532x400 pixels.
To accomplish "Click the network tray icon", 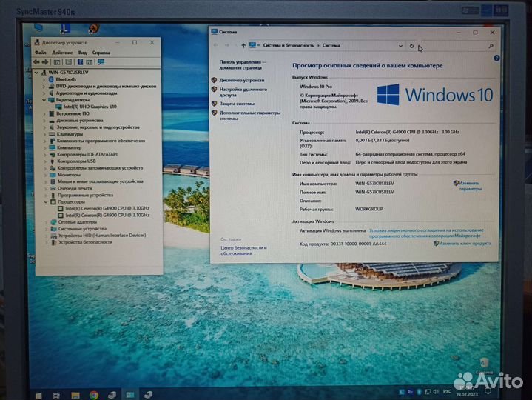I will click(x=428, y=392).
